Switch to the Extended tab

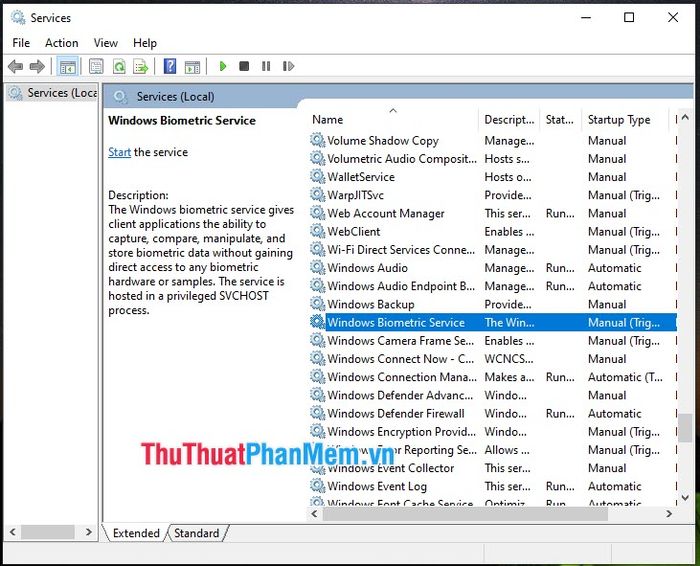point(136,533)
